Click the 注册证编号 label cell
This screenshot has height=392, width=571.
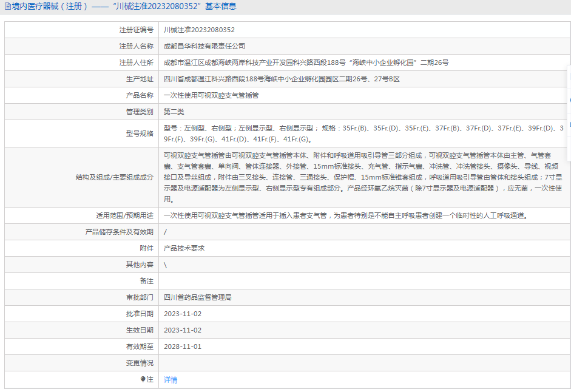click(x=81, y=30)
